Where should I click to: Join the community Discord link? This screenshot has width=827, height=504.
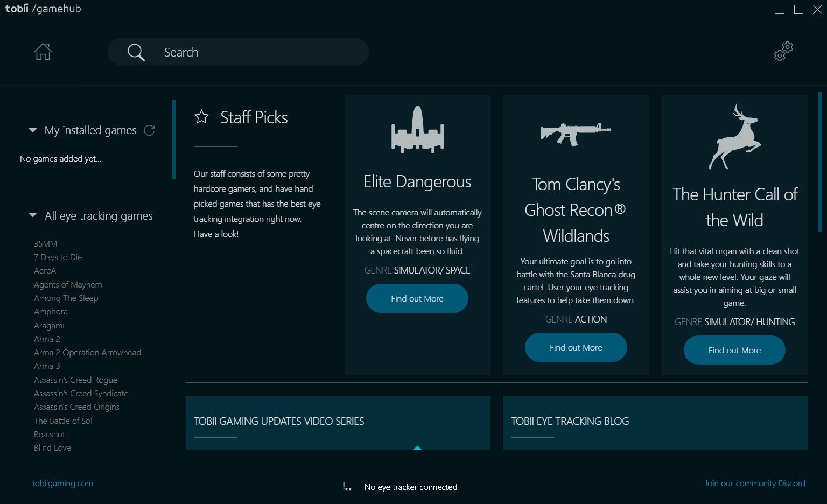pos(755,483)
